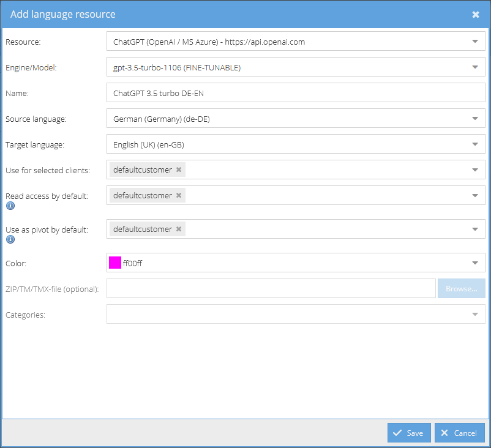
Task: Save the language resource
Action: click(x=409, y=433)
